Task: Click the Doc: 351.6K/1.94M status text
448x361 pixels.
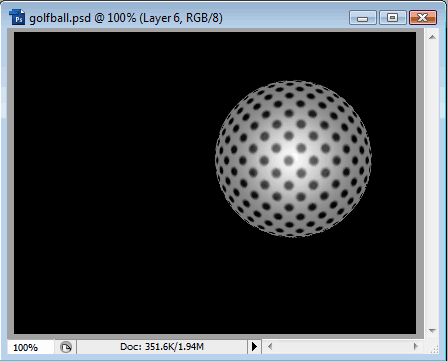Action: tap(162, 347)
